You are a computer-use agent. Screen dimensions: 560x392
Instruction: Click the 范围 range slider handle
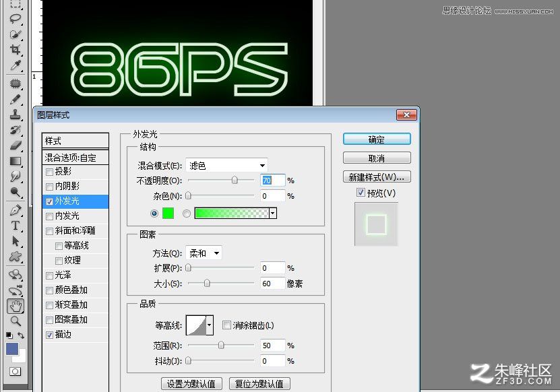[x=221, y=345]
